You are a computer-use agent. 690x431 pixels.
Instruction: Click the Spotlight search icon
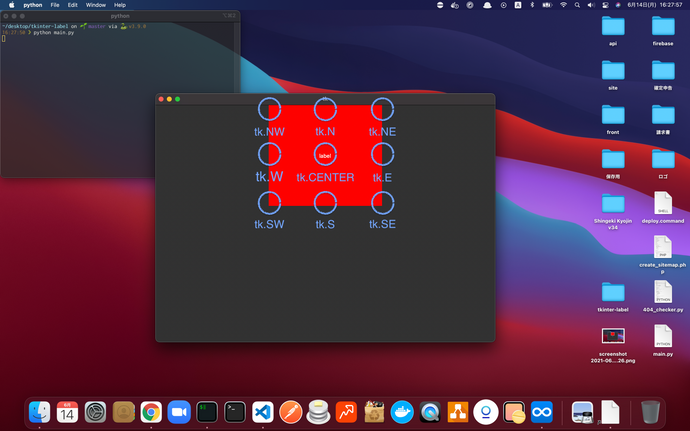coord(579,5)
